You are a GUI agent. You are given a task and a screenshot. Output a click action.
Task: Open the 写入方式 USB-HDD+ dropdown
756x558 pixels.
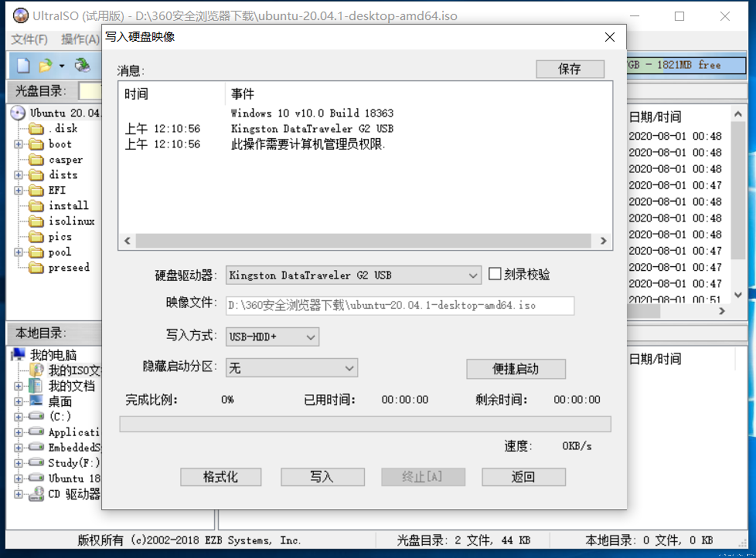(x=272, y=337)
